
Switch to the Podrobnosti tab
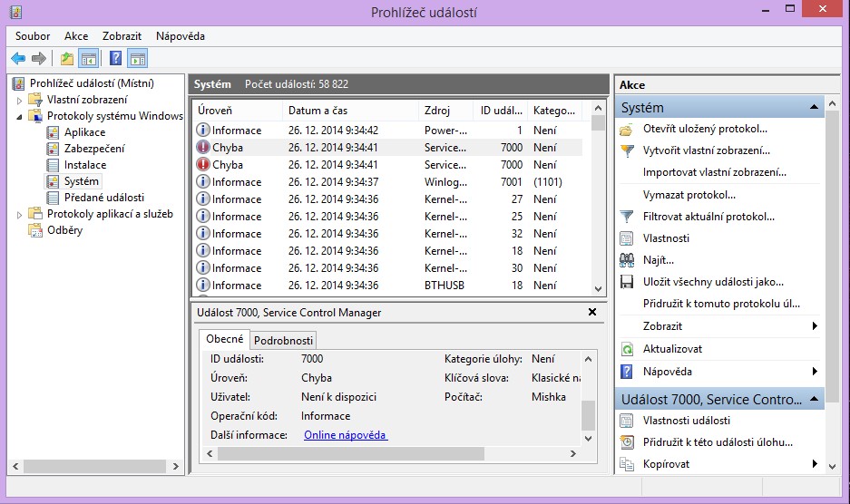coord(283,341)
